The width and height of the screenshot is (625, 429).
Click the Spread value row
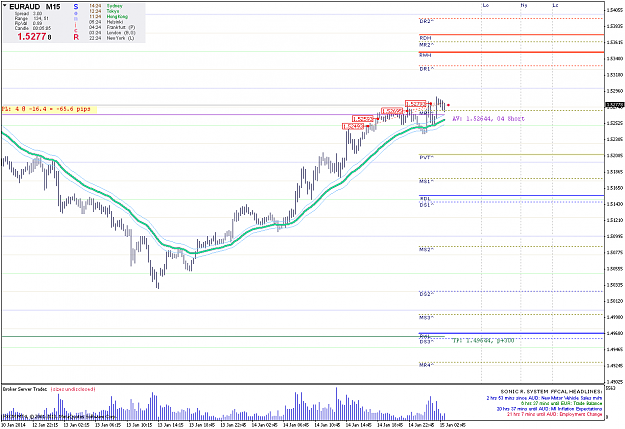click(28, 14)
